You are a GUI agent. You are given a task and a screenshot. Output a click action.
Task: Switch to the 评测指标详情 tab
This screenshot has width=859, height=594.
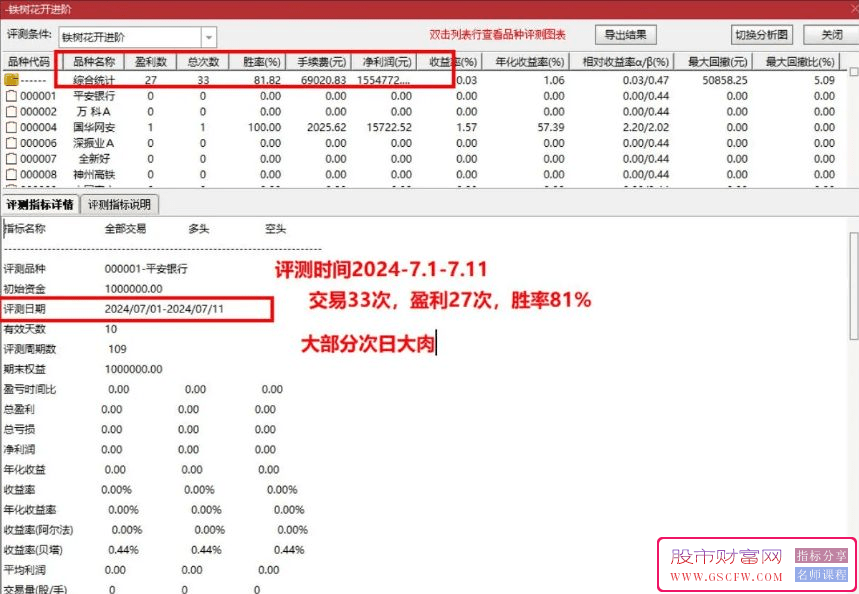coord(40,205)
